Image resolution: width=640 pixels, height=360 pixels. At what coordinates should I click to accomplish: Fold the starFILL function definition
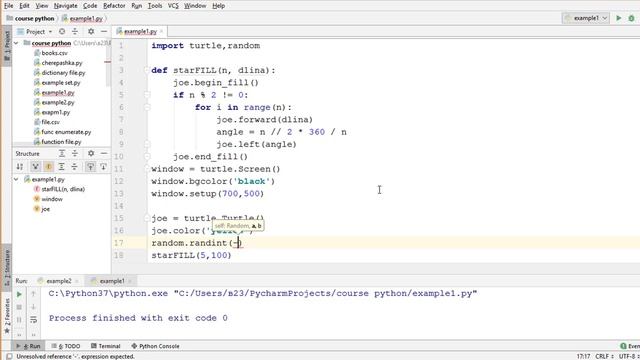coord(147,70)
